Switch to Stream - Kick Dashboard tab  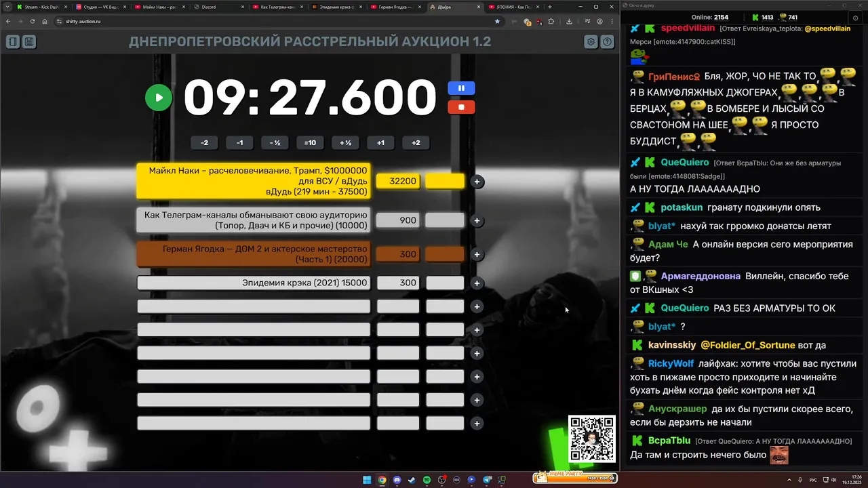tap(41, 7)
